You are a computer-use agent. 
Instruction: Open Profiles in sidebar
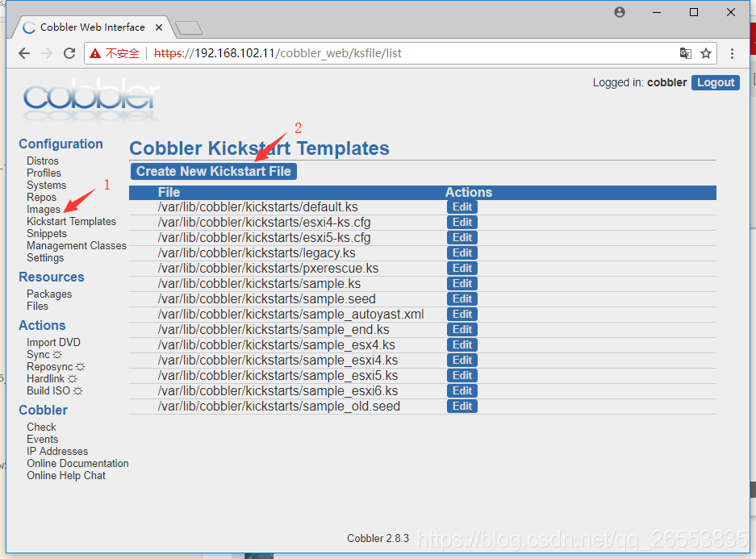(44, 173)
